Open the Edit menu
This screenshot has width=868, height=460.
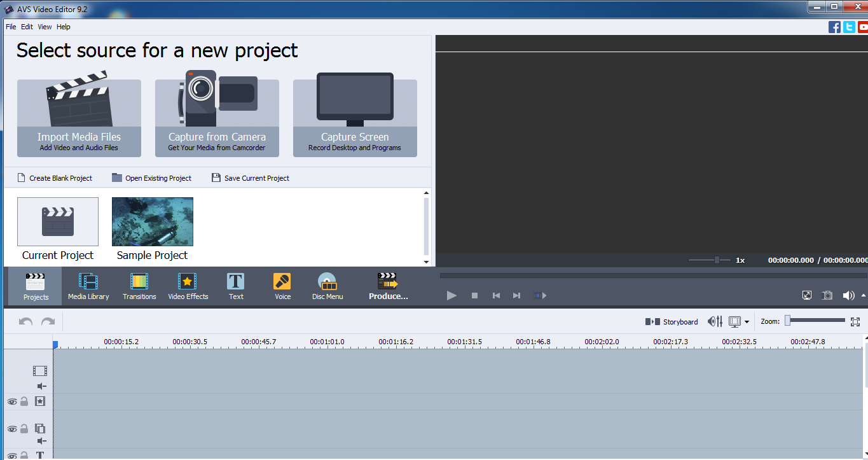pos(27,27)
